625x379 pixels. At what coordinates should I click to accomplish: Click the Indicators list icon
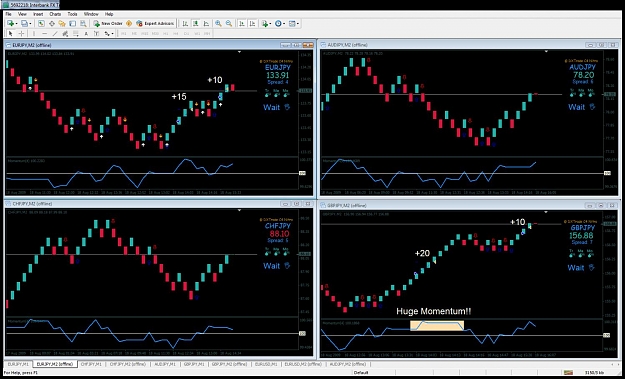(264, 24)
